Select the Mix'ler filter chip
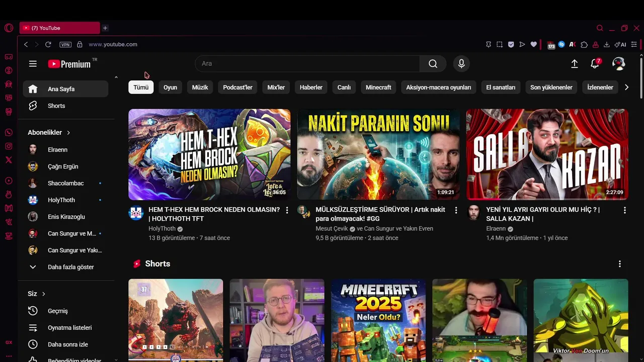This screenshot has height=362, width=644. tap(276, 87)
